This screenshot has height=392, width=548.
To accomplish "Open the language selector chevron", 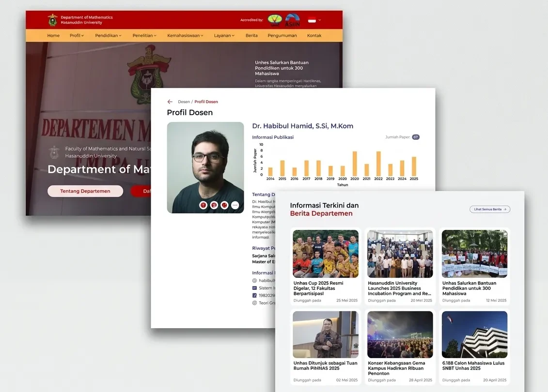I will coord(319,20).
